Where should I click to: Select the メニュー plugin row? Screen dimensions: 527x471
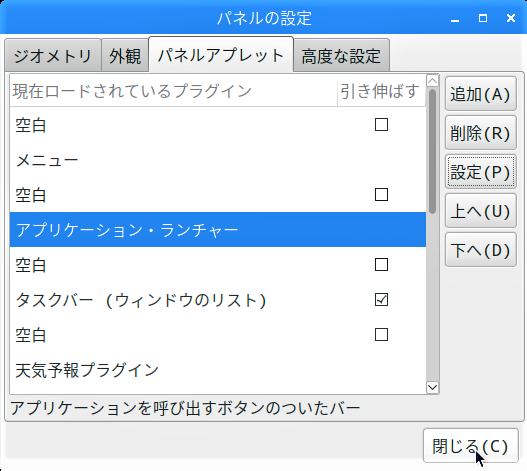(218, 160)
